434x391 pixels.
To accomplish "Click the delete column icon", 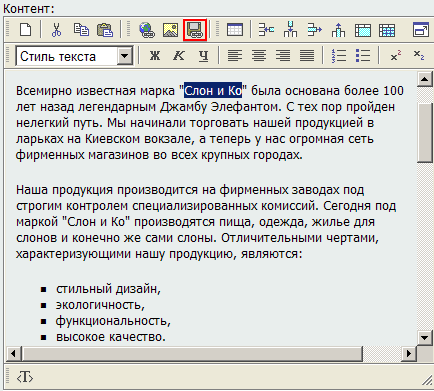I will 338,30.
